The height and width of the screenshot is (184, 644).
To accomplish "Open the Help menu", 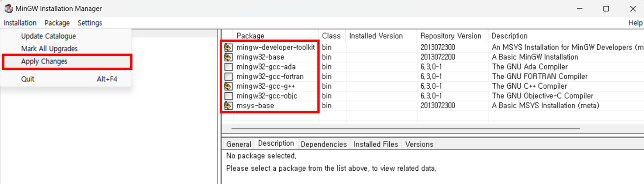I will tap(635, 23).
